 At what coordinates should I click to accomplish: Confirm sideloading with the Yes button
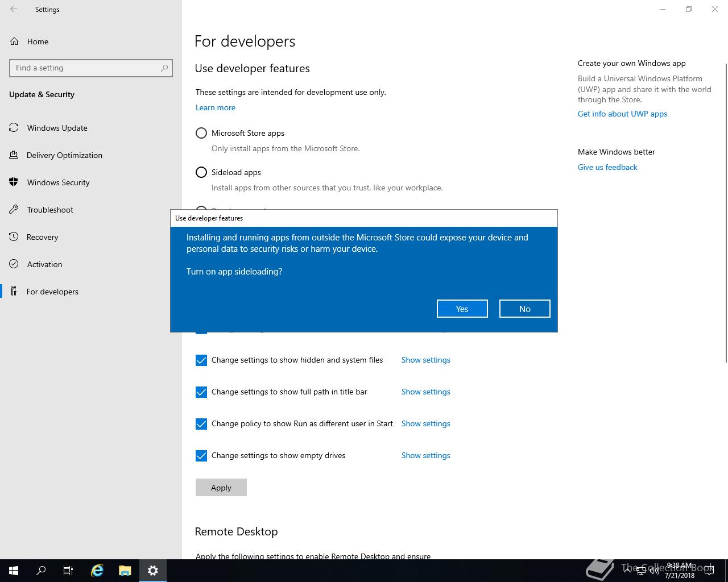[462, 309]
